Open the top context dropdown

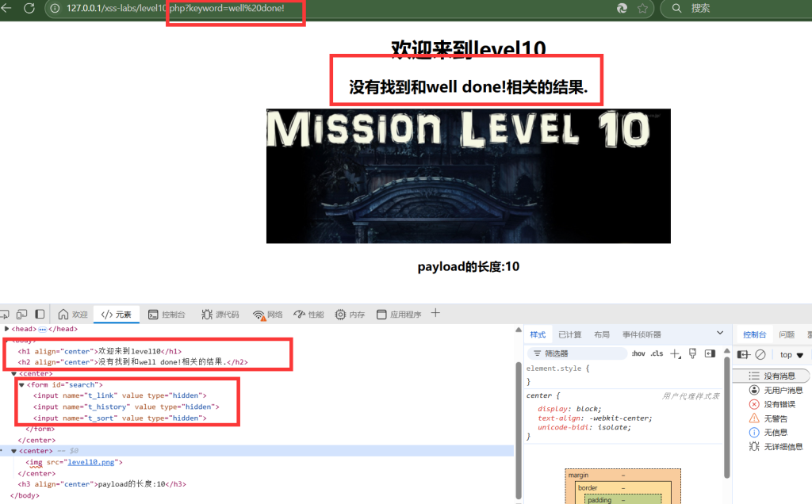(792, 355)
